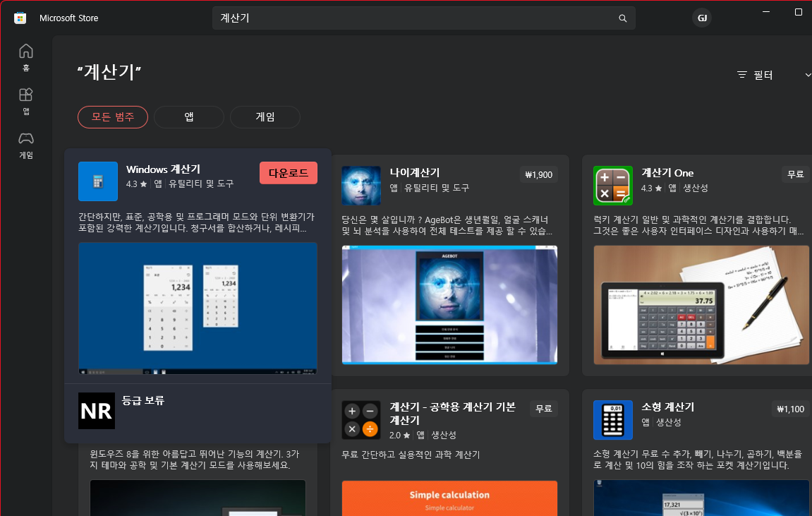This screenshot has height=516, width=812.
Task: Open the GJ user account avatar
Action: click(x=702, y=18)
